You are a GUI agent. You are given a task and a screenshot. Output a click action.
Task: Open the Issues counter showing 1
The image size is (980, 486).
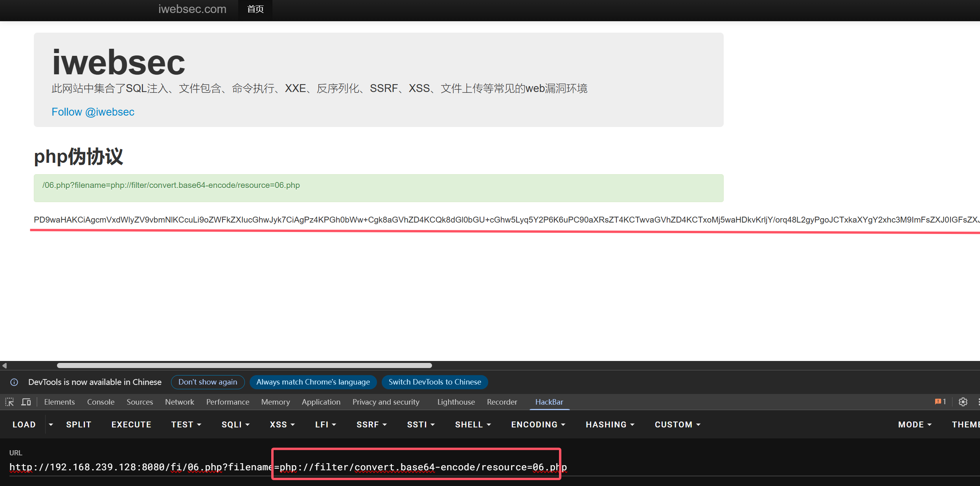pos(940,401)
